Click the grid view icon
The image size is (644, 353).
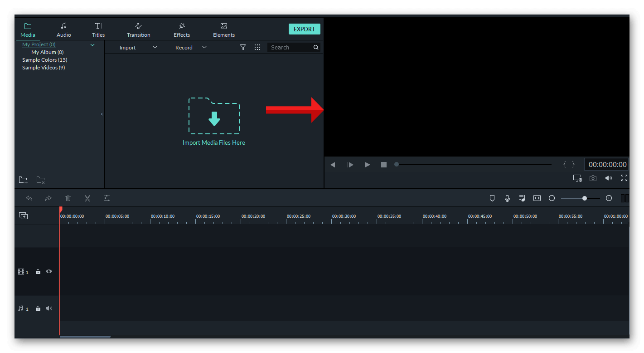click(257, 47)
